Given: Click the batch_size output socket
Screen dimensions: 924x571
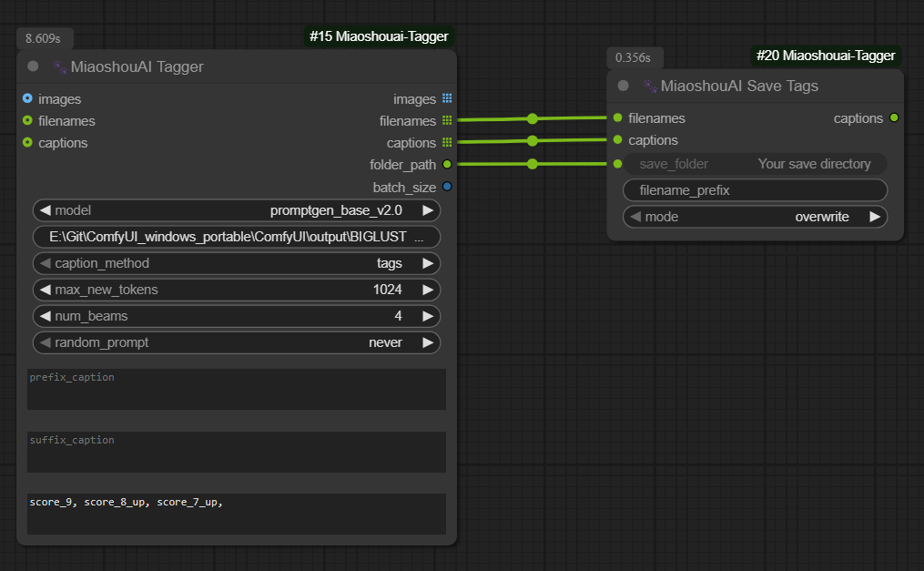Looking at the screenshot, I should point(447,187).
